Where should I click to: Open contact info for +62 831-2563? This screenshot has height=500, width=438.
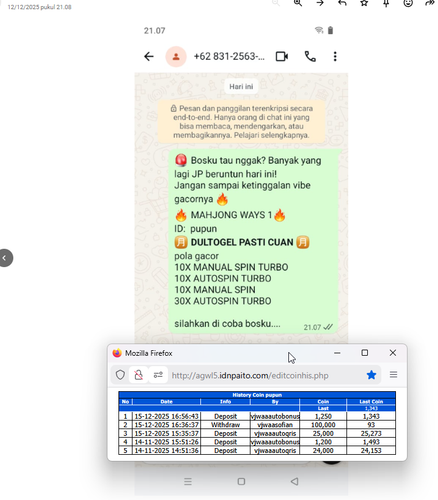coord(229,56)
